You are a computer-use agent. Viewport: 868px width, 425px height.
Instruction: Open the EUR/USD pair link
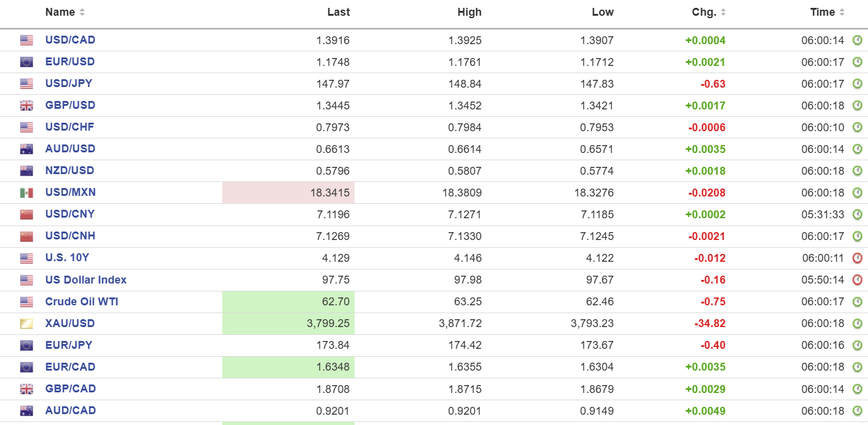pyautogui.click(x=70, y=62)
